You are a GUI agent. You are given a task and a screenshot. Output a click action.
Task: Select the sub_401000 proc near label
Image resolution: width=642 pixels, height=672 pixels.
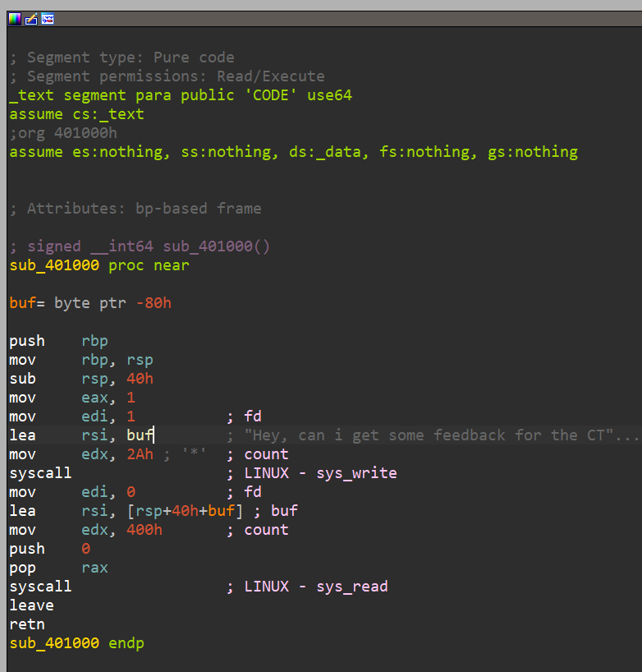tap(99, 265)
